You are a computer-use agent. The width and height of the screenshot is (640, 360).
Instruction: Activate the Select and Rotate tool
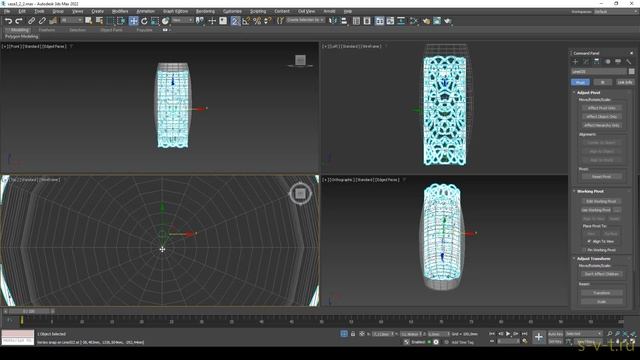click(x=144, y=21)
